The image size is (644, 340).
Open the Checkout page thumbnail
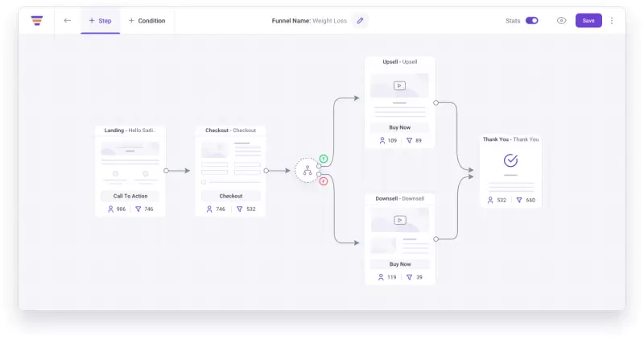pyautogui.click(x=231, y=164)
